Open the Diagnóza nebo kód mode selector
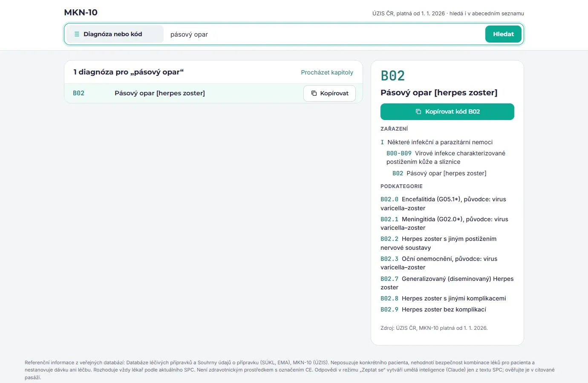The height and width of the screenshot is (383, 588). pos(115,34)
